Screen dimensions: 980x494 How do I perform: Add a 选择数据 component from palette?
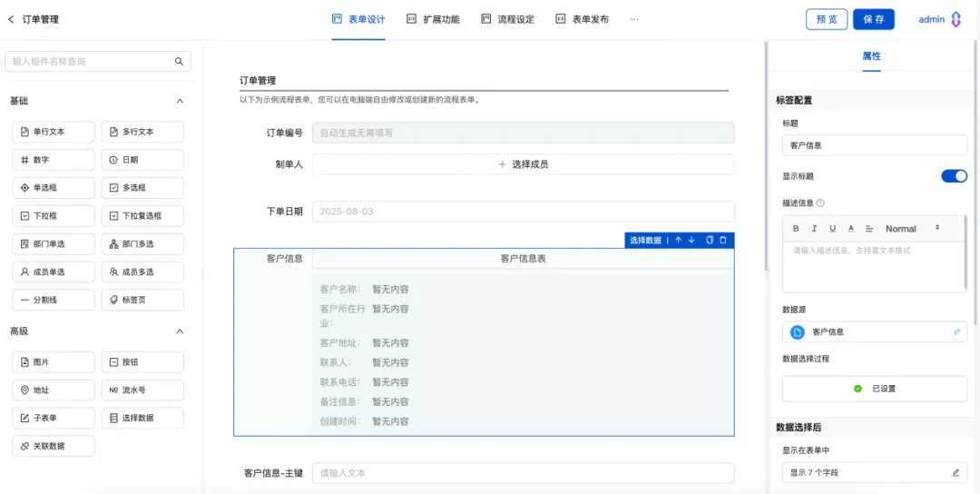tap(142, 419)
